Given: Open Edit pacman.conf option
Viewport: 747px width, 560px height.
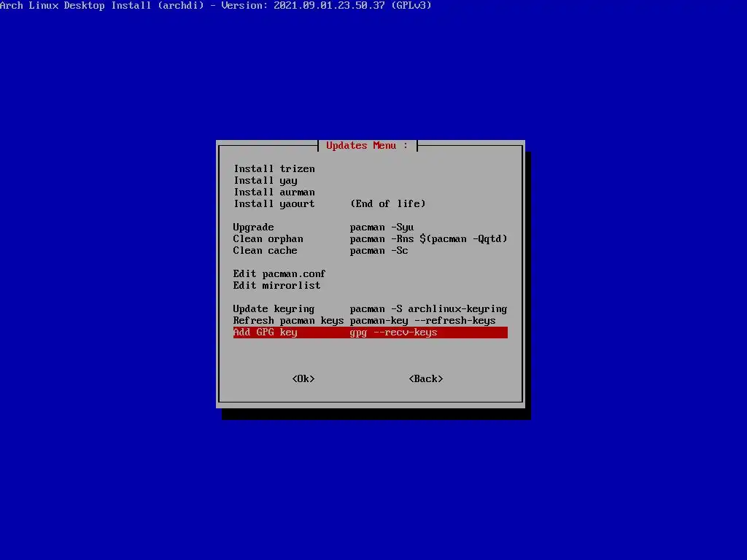Looking at the screenshot, I should tap(279, 274).
